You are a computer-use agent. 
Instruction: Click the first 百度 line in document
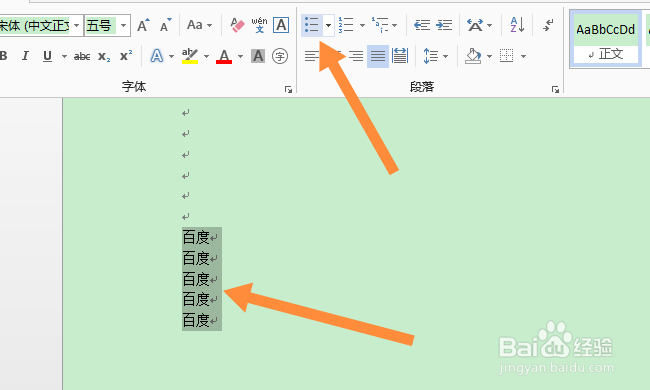coord(196,237)
